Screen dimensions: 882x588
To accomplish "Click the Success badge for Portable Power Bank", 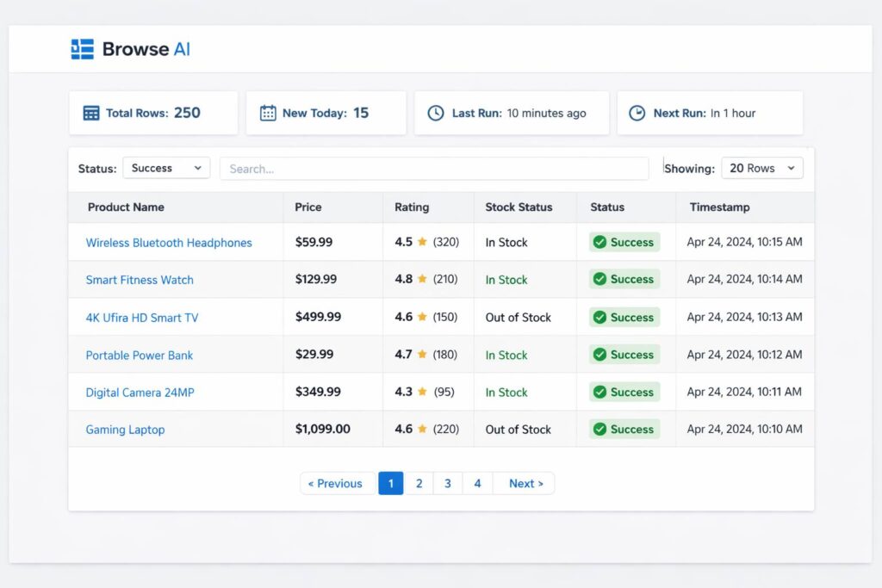I will click(624, 355).
